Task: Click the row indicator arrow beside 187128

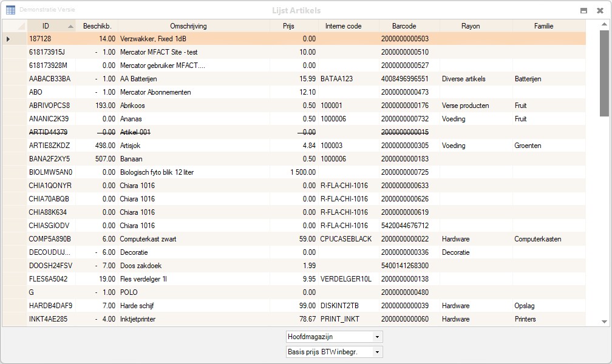Action: click(8, 39)
